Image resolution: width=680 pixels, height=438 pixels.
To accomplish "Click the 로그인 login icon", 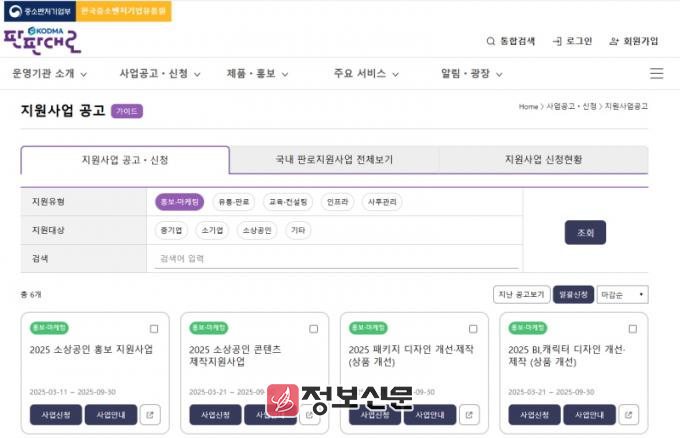I will pos(556,41).
